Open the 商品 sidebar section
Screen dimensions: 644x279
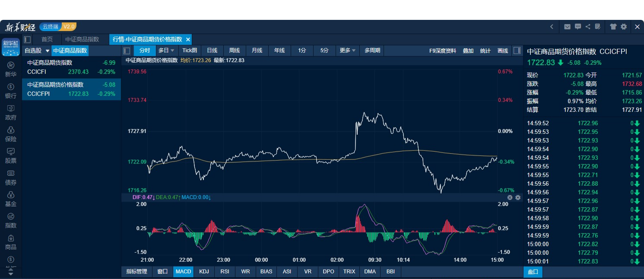[x=11, y=242]
